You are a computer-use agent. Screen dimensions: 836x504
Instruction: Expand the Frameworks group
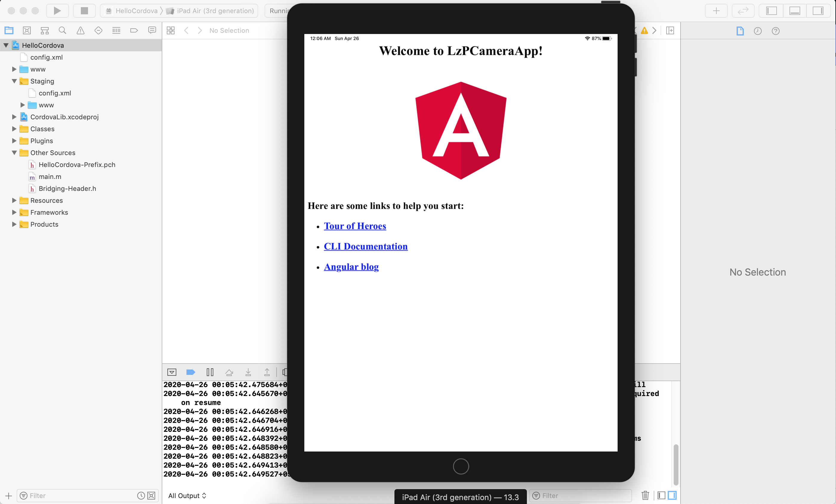click(x=14, y=212)
